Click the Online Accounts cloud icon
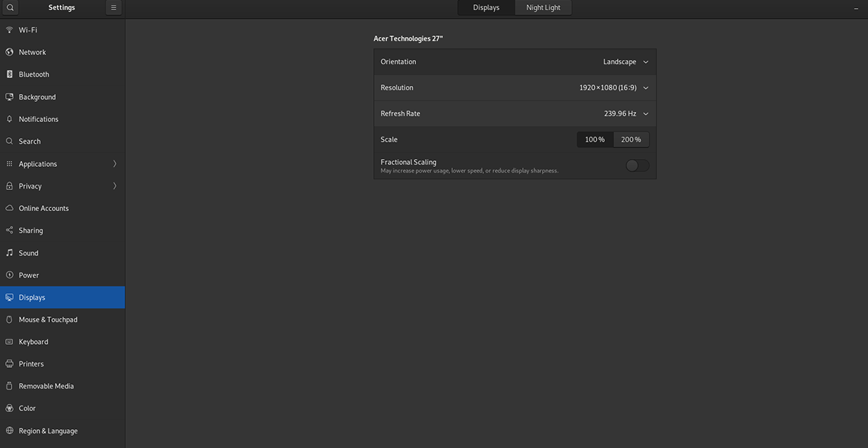868x448 pixels. click(9, 208)
